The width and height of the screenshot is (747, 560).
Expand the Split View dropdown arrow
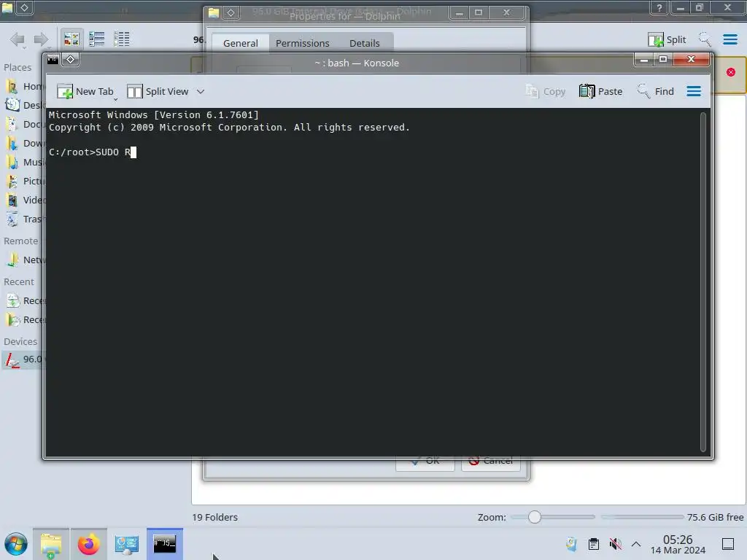click(x=201, y=91)
